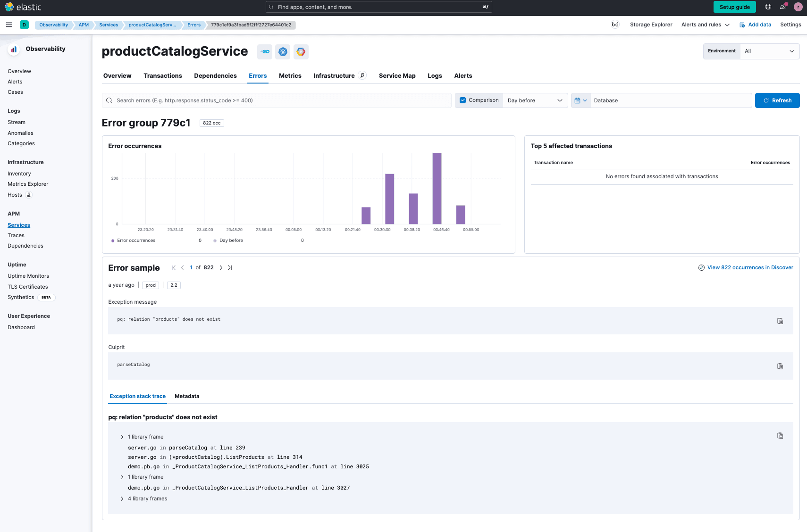Click the Go agent icon
This screenshot has height=532, width=807.
coord(265,52)
